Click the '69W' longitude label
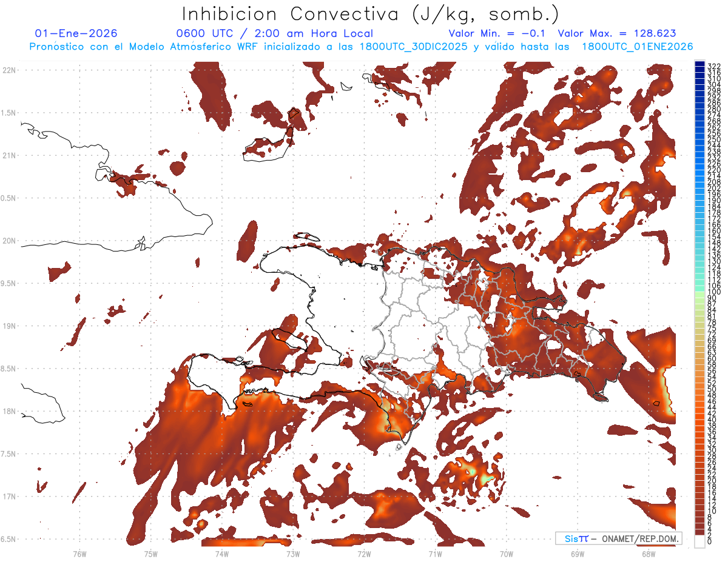 (x=577, y=554)
